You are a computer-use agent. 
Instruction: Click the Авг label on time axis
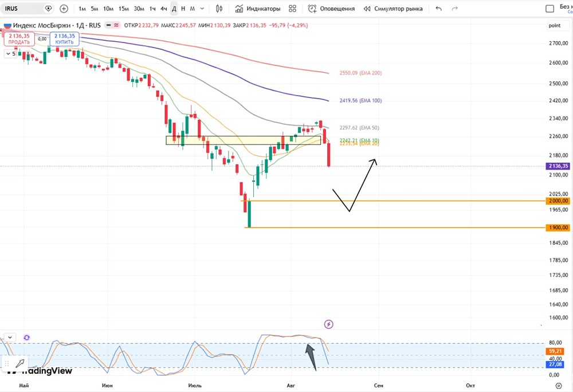(291, 386)
